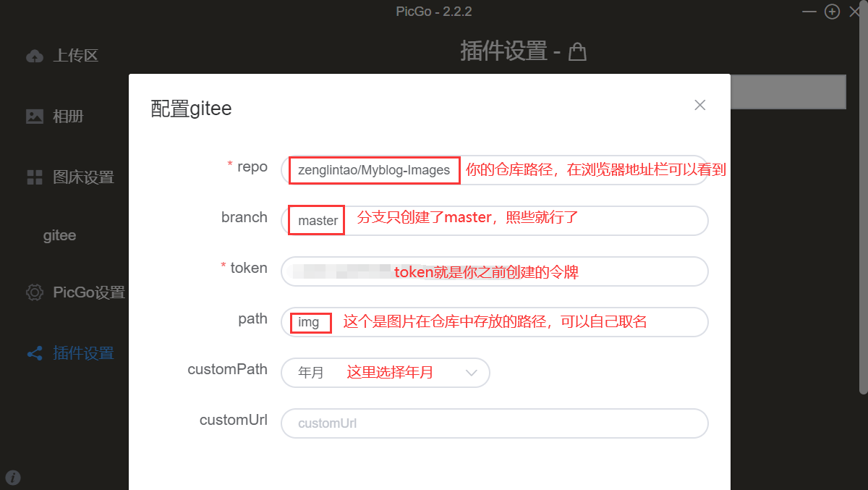Click the shopping bag icon in the title
Image resolution: width=868 pixels, height=490 pixels.
tap(576, 52)
